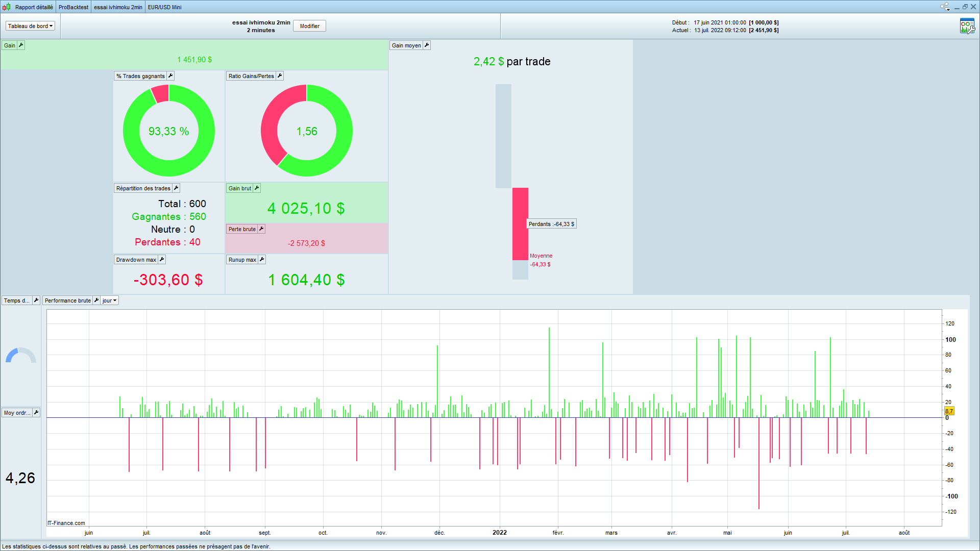The image size is (980, 551).
Task: Click the Temps d... panel label
Action: point(16,300)
